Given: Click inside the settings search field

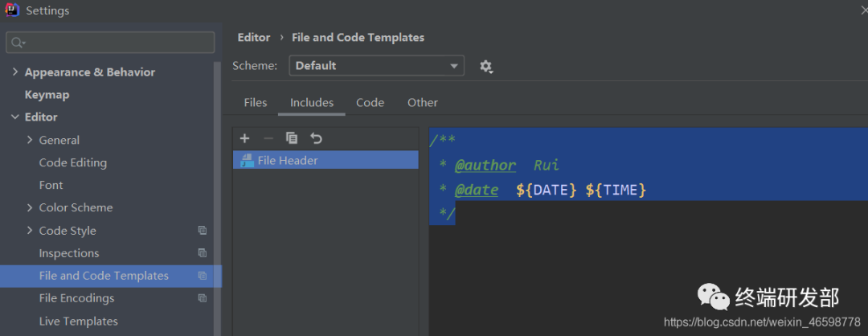Looking at the screenshot, I should (x=110, y=43).
